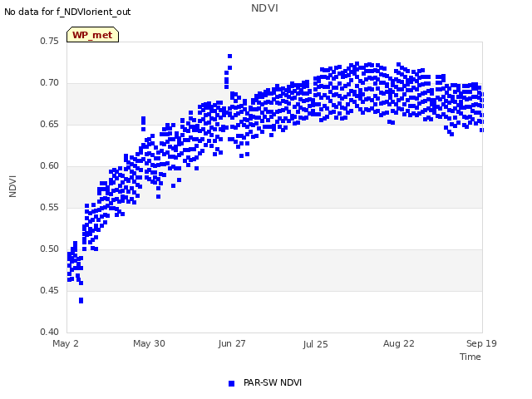Image resolution: width=532 pixels, height=399 pixels.
Task: Select the NDVI chart title
Action: coord(264,8)
